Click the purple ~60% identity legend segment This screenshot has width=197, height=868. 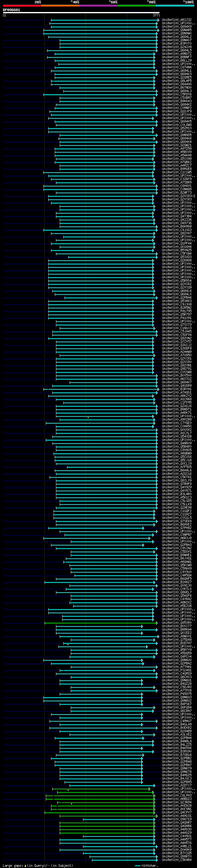point(98,6)
